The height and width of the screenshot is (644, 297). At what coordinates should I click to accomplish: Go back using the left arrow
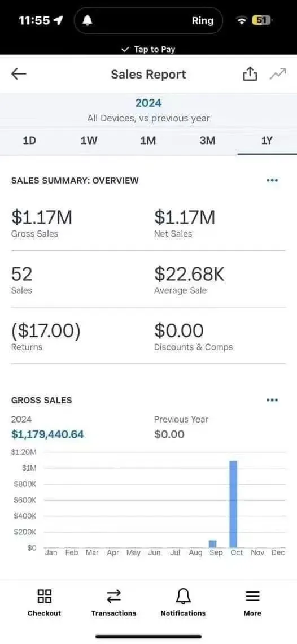click(x=19, y=74)
